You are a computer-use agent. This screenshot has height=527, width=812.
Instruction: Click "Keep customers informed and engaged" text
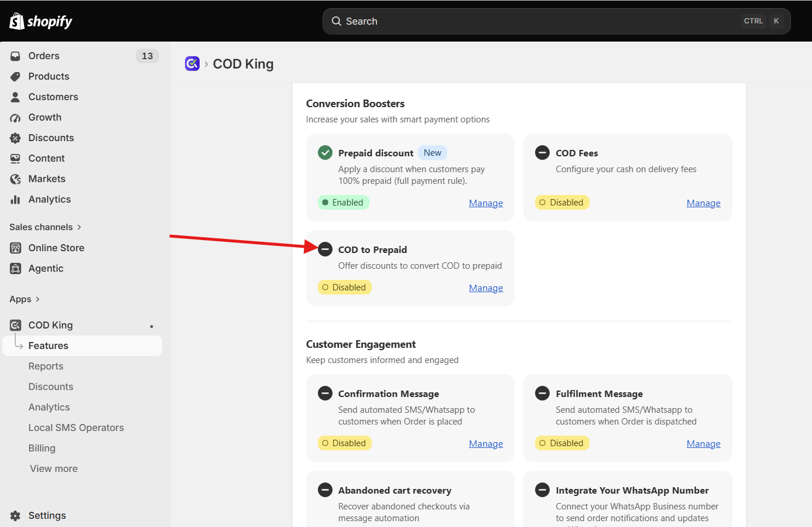point(382,360)
